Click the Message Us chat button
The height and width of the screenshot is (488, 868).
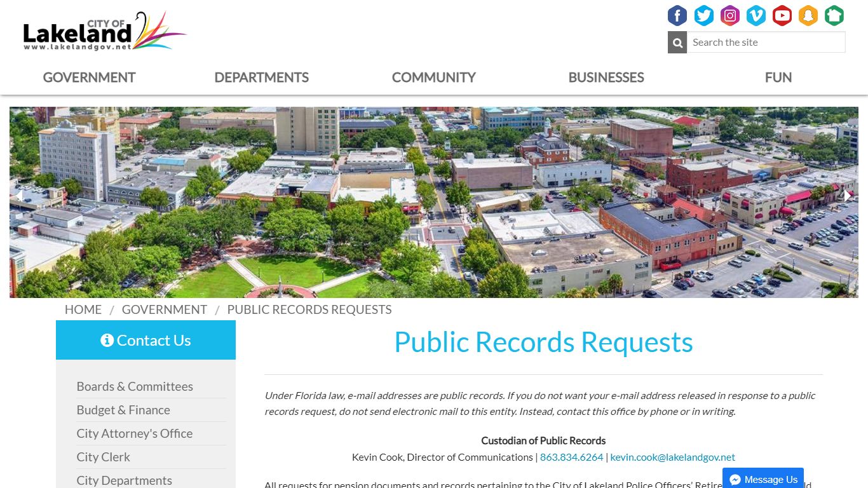(763, 478)
